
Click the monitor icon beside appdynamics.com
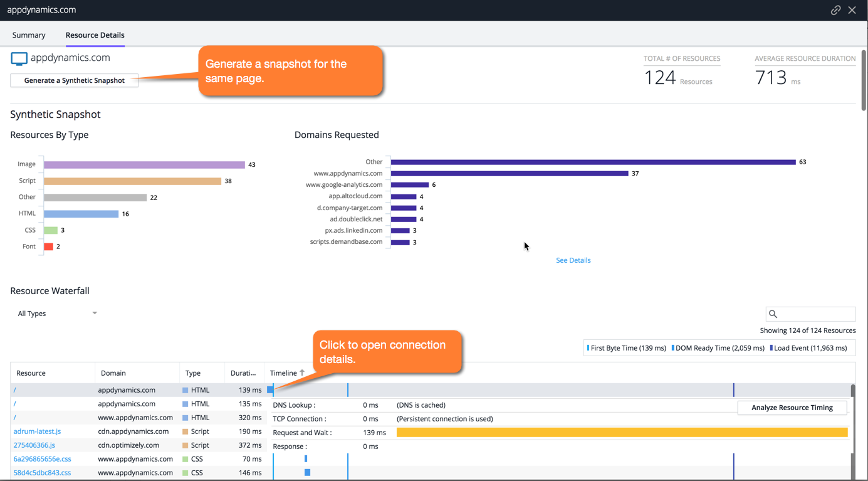coord(19,59)
